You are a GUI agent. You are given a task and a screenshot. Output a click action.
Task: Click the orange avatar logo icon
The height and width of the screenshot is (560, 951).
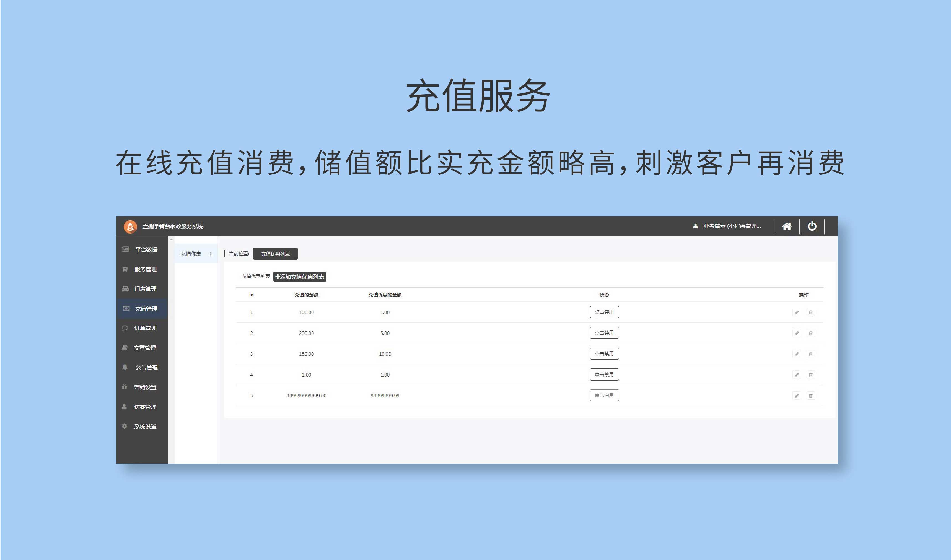pos(130,226)
